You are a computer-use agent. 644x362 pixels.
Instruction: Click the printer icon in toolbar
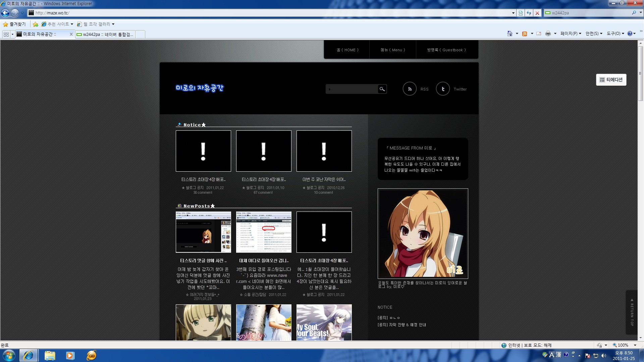click(548, 34)
